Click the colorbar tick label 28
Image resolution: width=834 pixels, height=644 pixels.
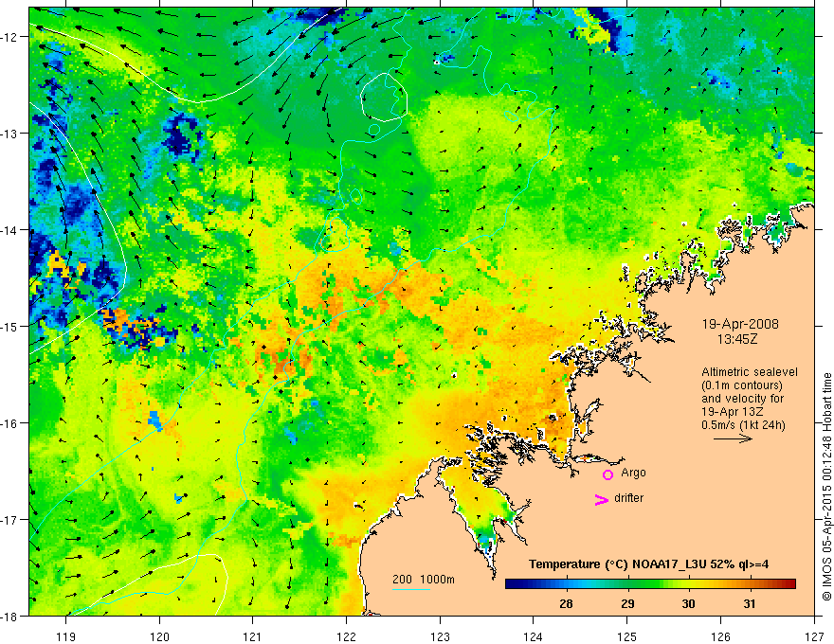pyautogui.click(x=567, y=603)
